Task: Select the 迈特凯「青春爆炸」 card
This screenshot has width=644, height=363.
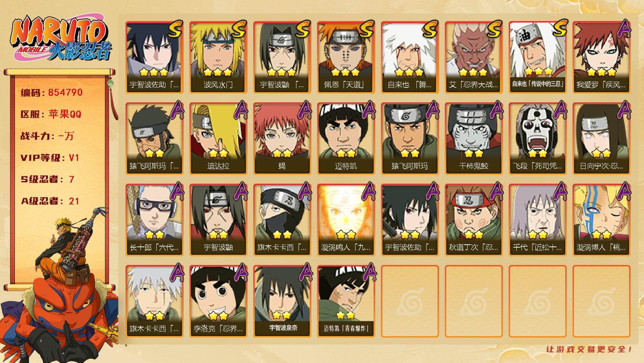Action: tap(346, 301)
